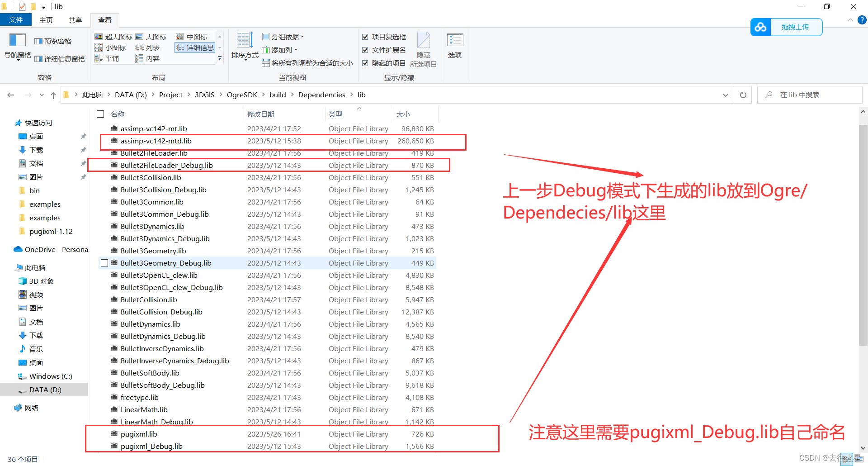Hide selected items (隐藏所选项目)
Viewport: 868px width, 466px height.
[x=423, y=50]
